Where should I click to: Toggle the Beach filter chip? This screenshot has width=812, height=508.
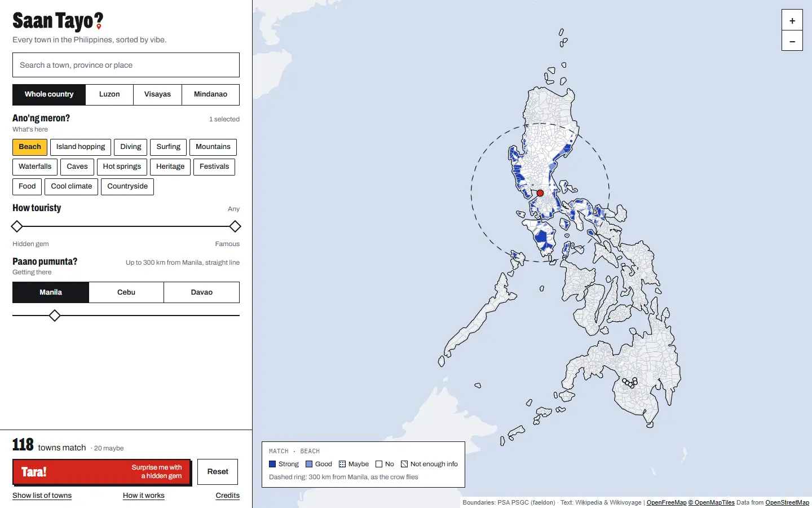point(30,147)
